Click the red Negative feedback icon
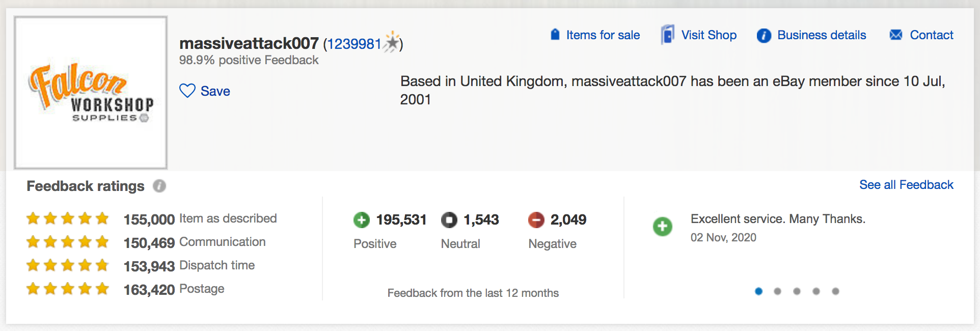The height and width of the screenshot is (331, 980). (x=536, y=220)
